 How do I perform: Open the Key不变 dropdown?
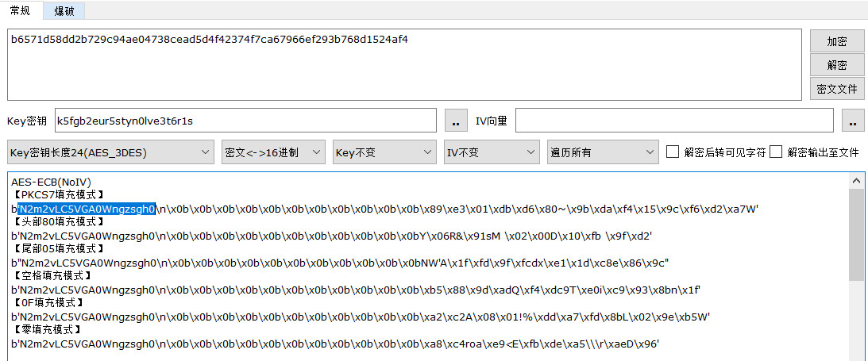click(384, 152)
